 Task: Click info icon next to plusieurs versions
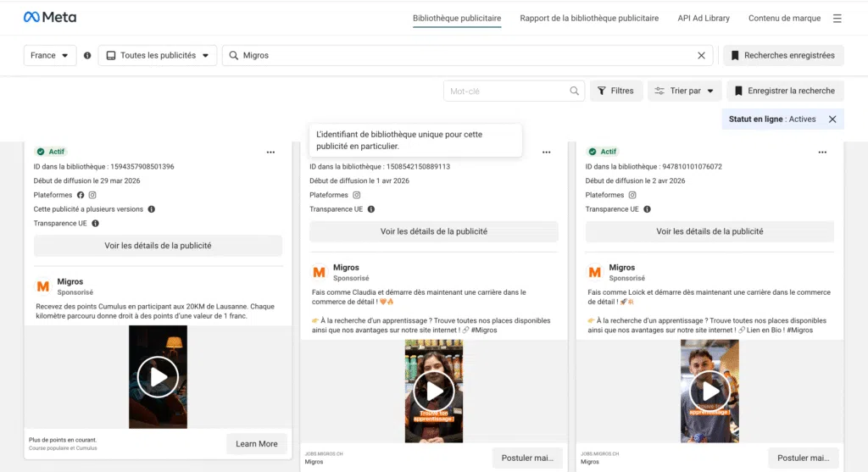coord(151,209)
